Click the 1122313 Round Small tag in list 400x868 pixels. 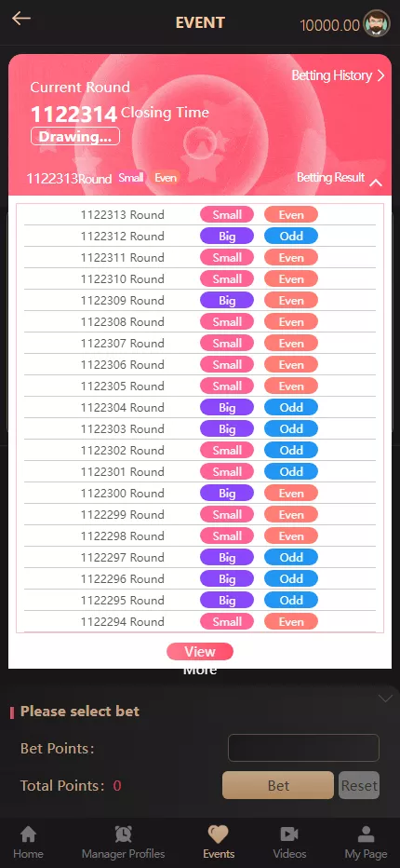click(227, 215)
